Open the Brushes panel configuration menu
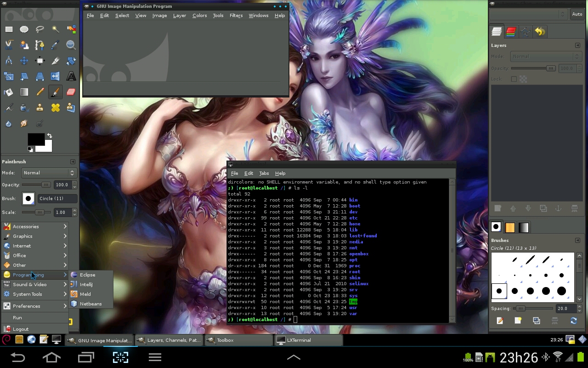 pyautogui.click(x=577, y=240)
